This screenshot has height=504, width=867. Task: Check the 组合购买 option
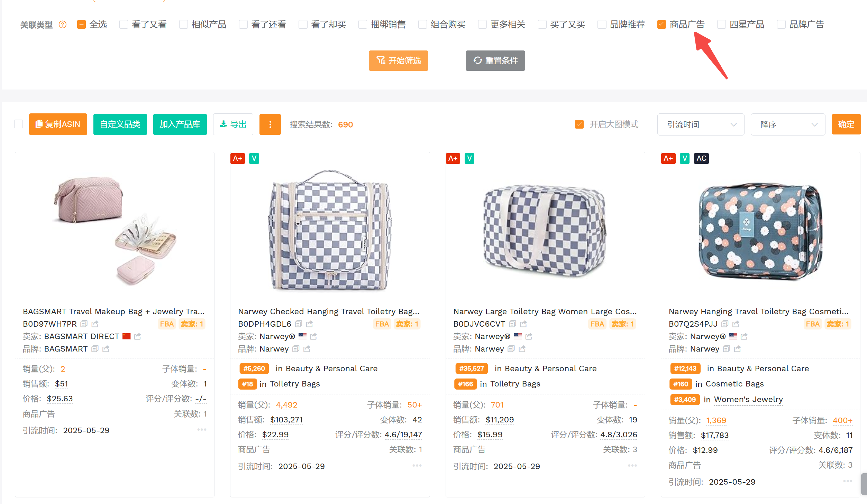point(422,25)
